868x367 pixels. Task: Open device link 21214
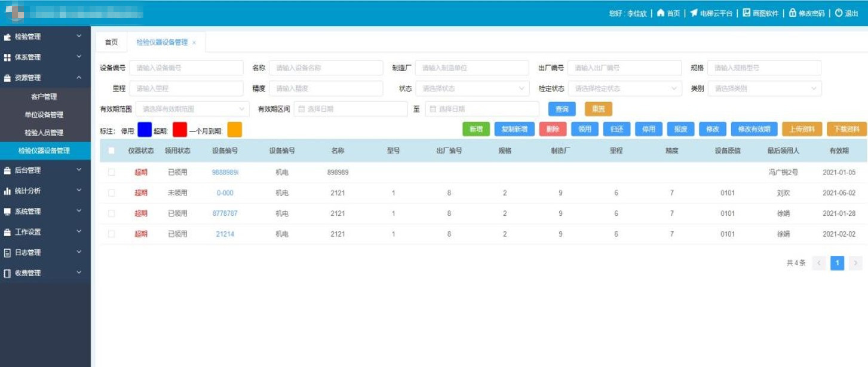click(x=225, y=234)
